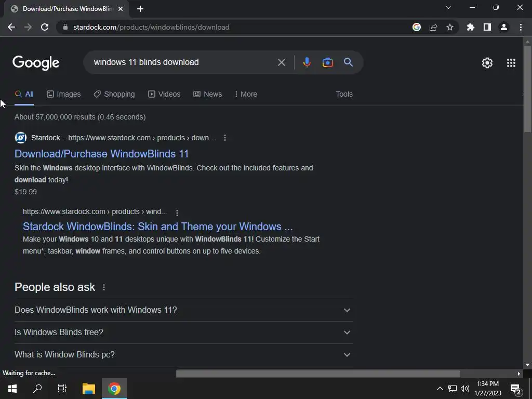This screenshot has width=532, height=399.
Task: Bookmark this page with the star icon
Action: (450, 27)
